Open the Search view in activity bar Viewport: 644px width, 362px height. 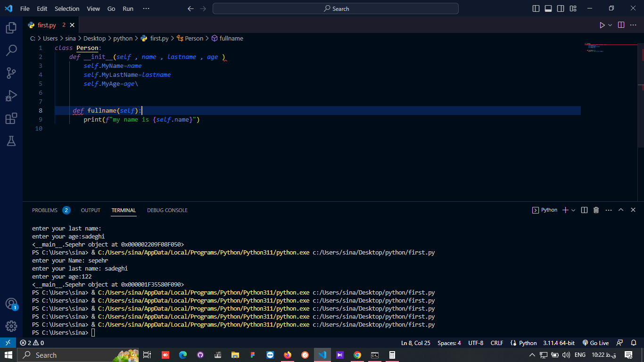point(11,50)
